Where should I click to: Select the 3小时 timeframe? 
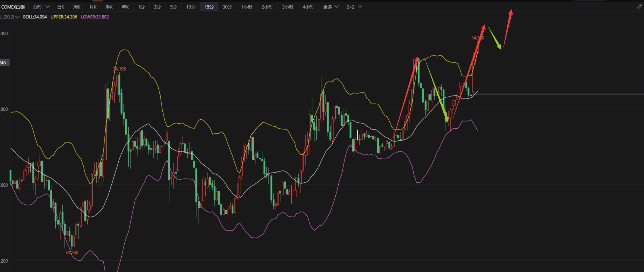coord(288,7)
